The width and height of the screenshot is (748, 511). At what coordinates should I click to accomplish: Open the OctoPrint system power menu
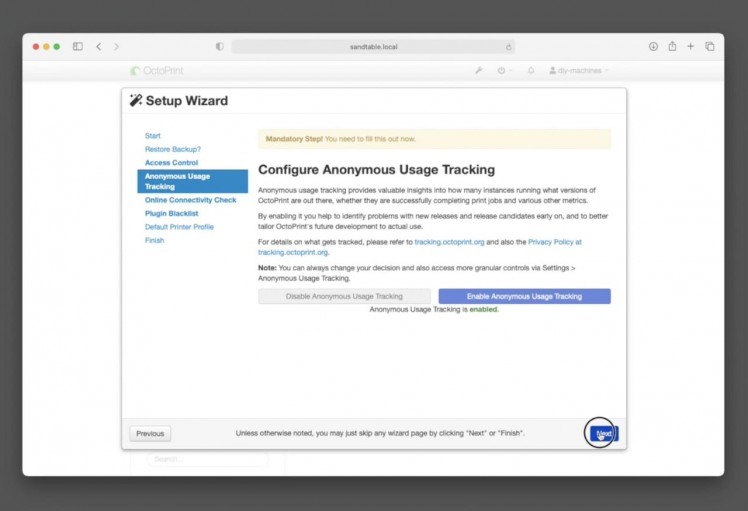pos(504,70)
